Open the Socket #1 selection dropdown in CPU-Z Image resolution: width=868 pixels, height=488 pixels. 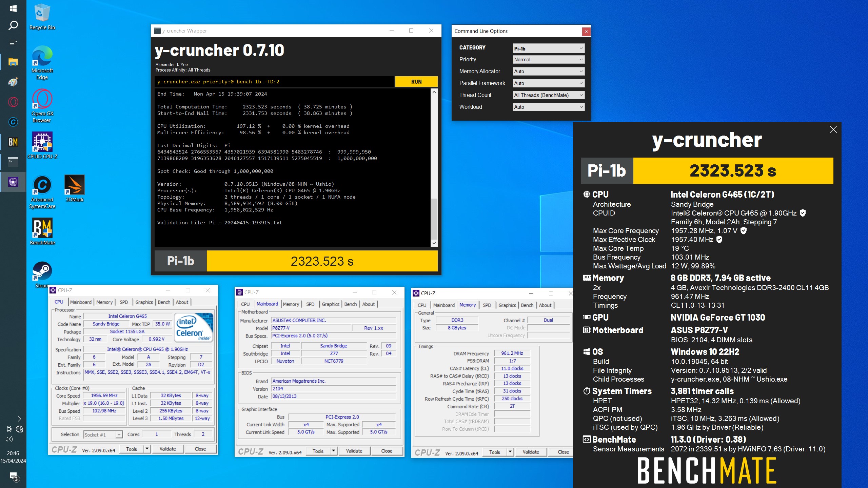pos(103,434)
